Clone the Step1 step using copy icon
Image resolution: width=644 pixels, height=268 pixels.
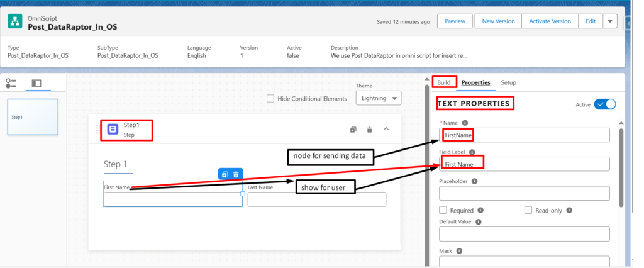point(353,130)
